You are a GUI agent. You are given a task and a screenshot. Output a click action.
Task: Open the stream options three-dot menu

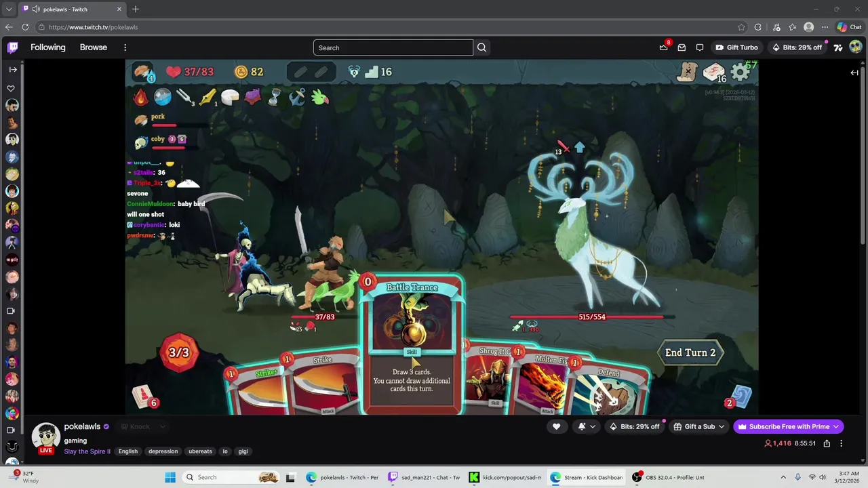click(841, 443)
